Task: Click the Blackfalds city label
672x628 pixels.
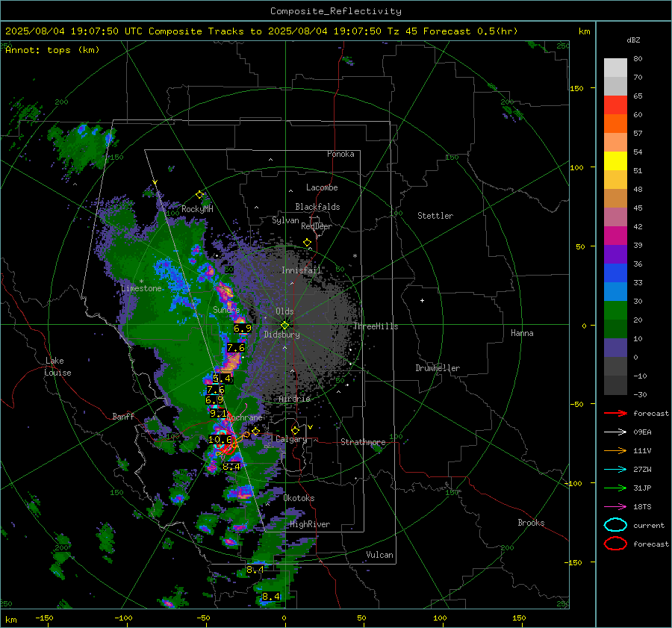Action: click(317, 207)
